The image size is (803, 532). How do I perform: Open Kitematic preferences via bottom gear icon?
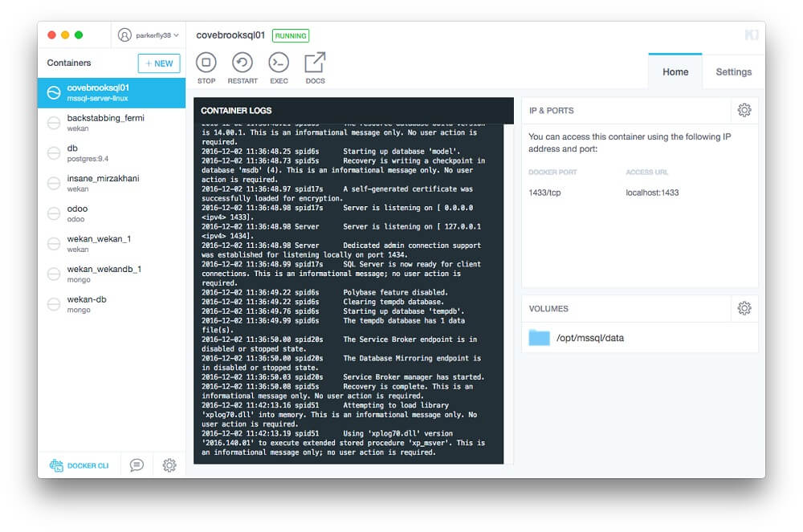169,465
